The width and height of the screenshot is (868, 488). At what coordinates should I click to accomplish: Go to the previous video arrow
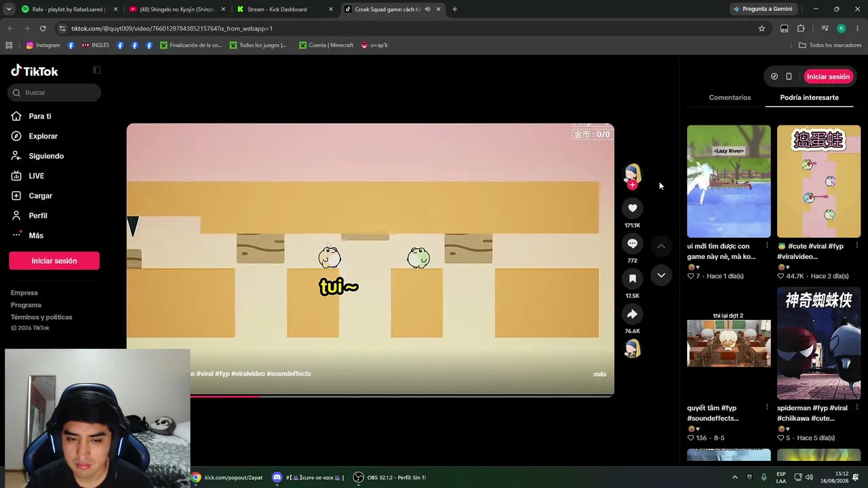click(x=661, y=246)
